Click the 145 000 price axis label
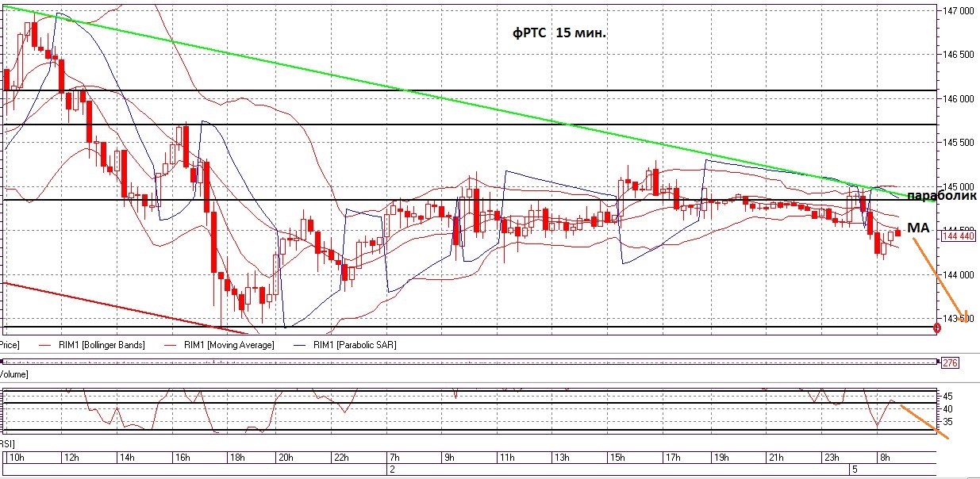The image size is (980, 479). [x=958, y=187]
